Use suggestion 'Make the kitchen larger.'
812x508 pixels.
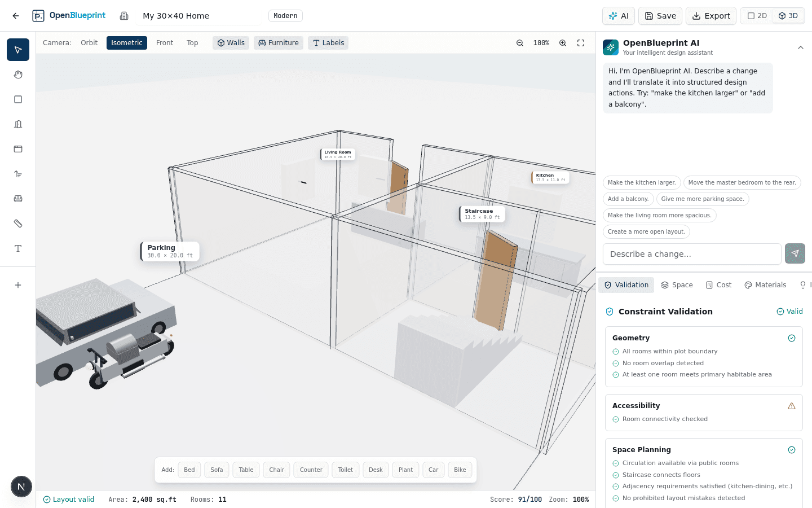(x=642, y=182)
